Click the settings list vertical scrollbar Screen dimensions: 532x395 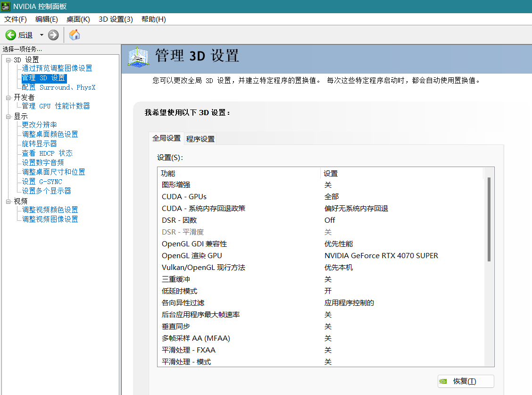coord(489,219)
